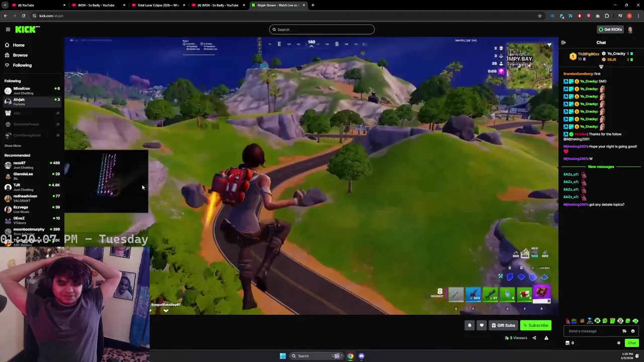Open recommended channel moonbootmurphy
Screen dimensions: 644x362
pos(32,231)
